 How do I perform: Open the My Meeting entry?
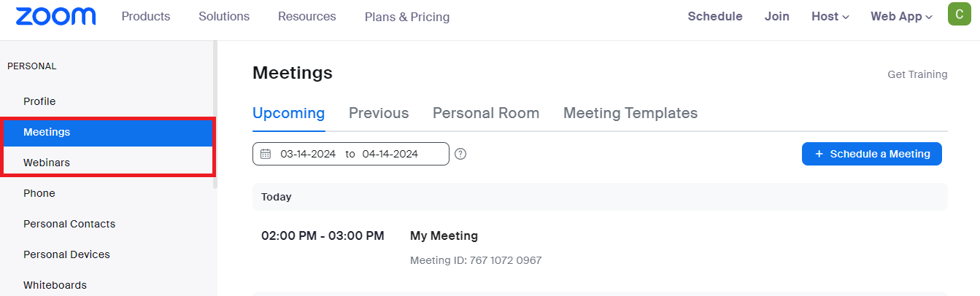[444, 235]
